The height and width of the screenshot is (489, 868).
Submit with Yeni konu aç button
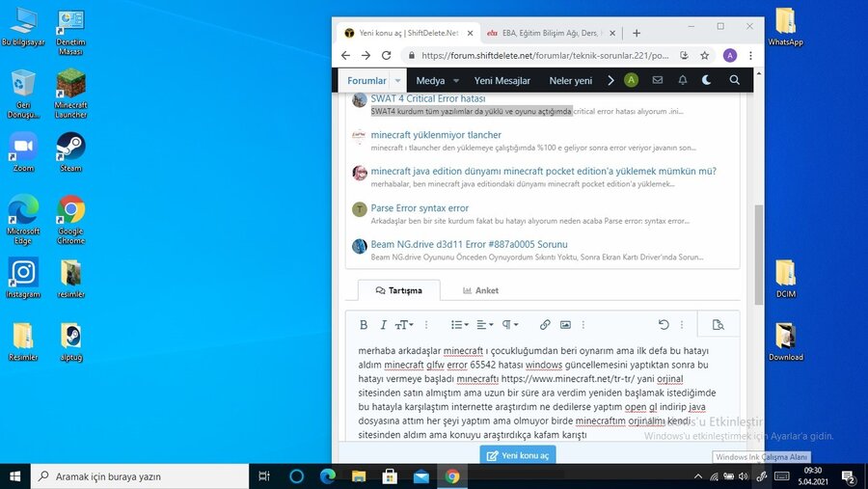click(518, 455)
